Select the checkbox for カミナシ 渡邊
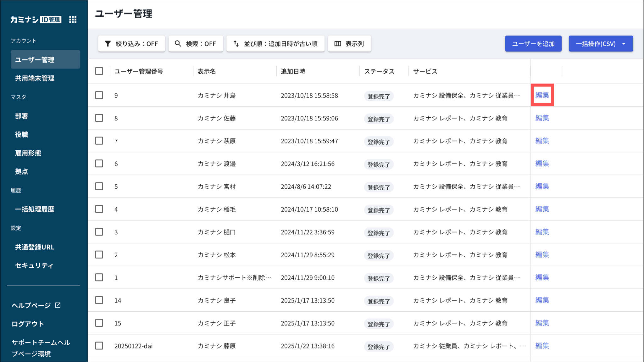The height and width of the screenshot is (362, 644). click(99, 164)
